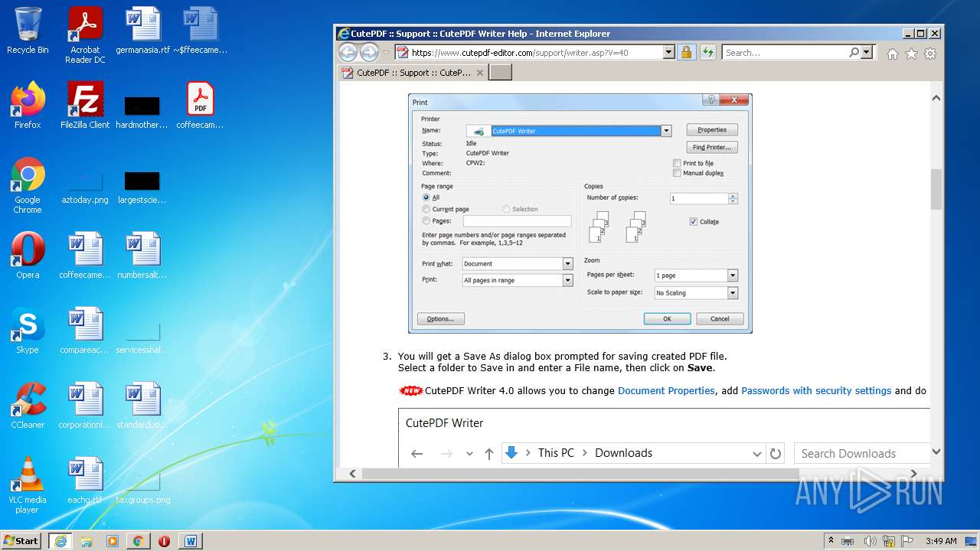This screenshot has height=551, width=980.
Task: Open search provider dropdown arrow
Action: pyautogui.click(x=867, y=52)
